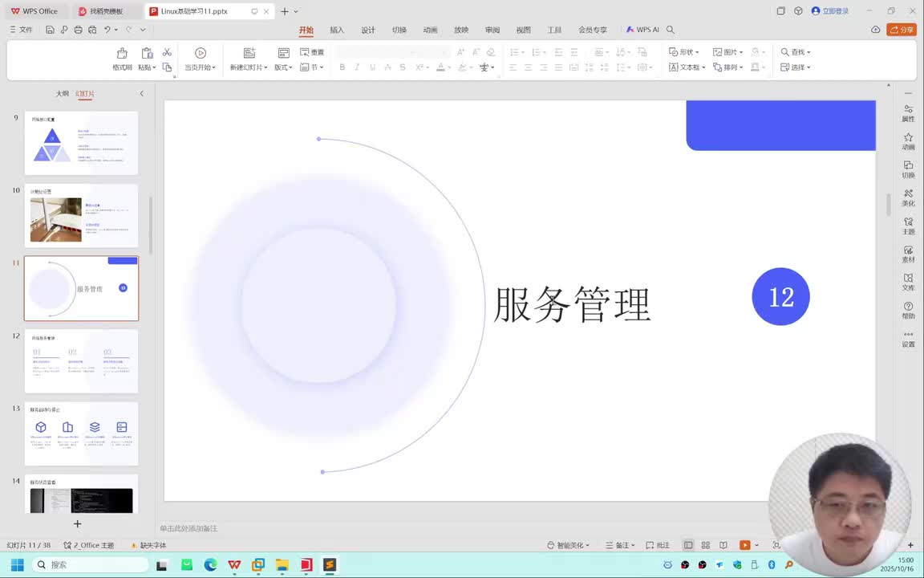This screenshot has width=924, height=578.
Task: Open the Insert (插入) ribbon tab
Action: [x=337, y=30]
